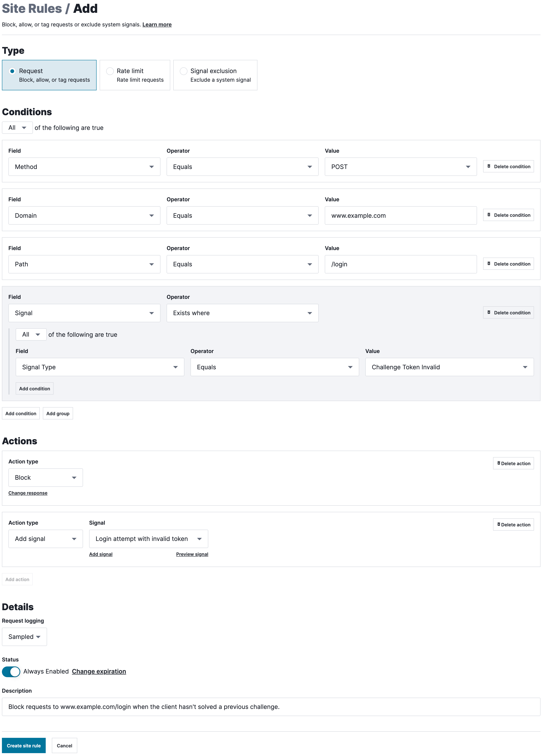Click the Create site rule button
Image resolution: width=543 pixels, height=756 pixels.
(24, 745)
